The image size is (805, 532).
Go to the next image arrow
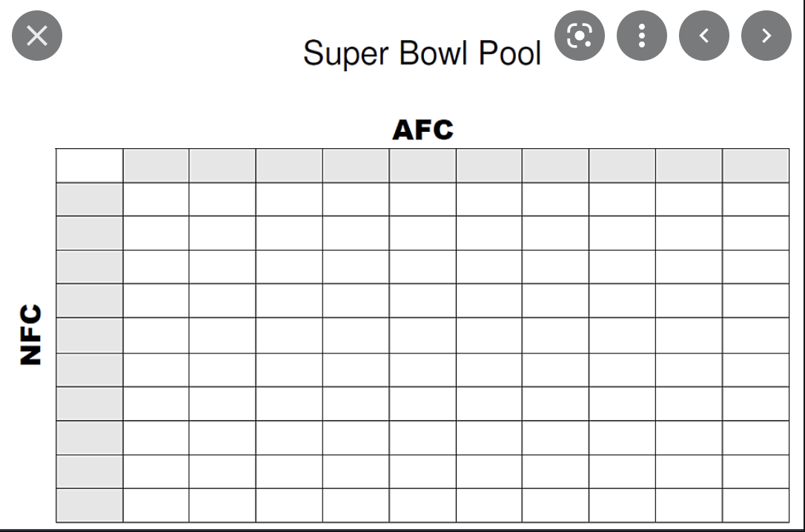[x=766, y=36]
